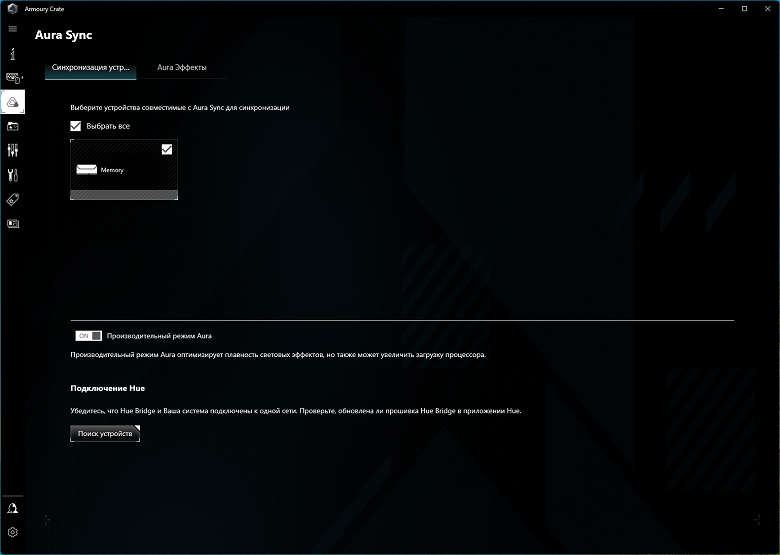Maximize the Armoury Crate window
Screen dimensions: 780x555
[x=744, y=8]
